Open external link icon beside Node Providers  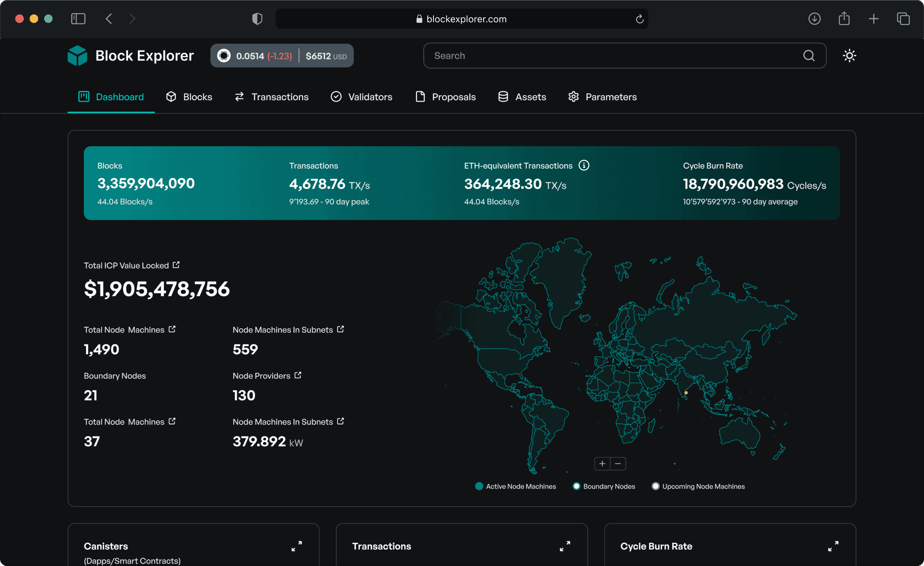tap(298, 375)
